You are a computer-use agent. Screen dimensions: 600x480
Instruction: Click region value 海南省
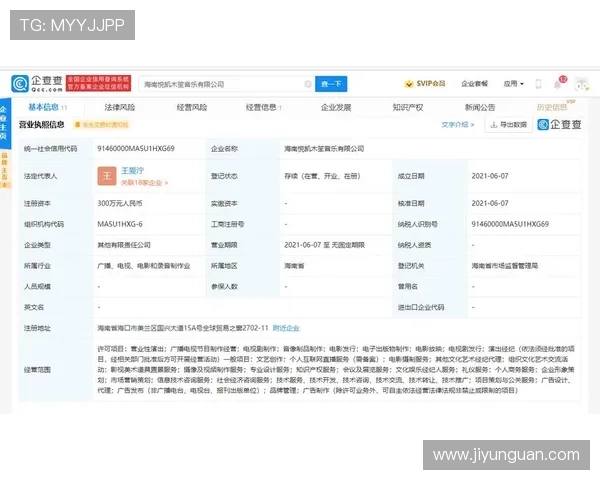(x=294, y=266)
